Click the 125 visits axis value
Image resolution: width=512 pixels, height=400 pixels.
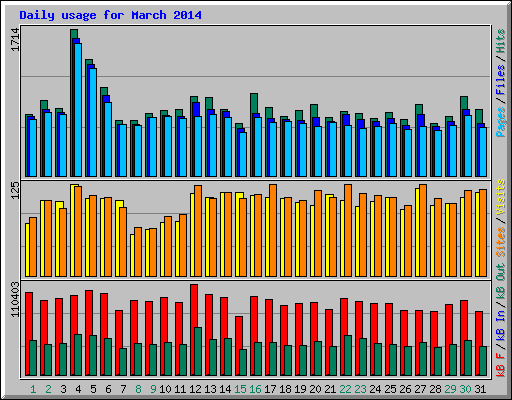(15, 190)
